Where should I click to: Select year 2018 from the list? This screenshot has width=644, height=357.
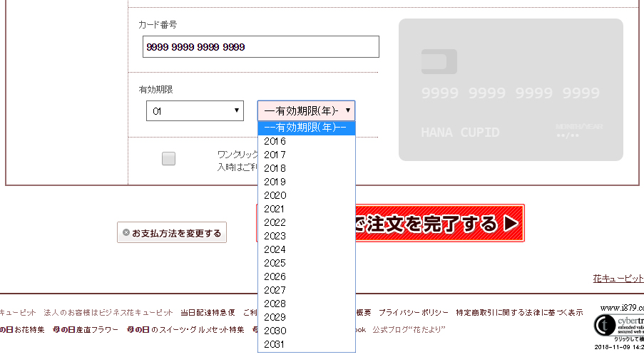(x=307, y=168)
